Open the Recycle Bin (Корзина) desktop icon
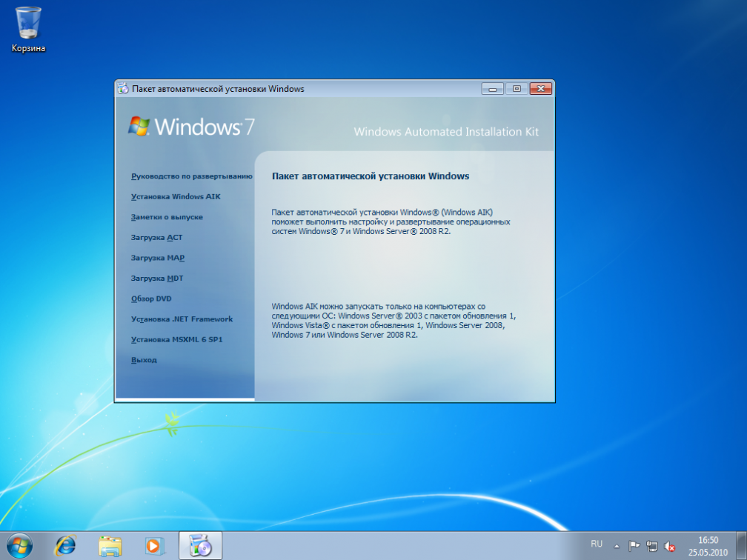 (x=29, y=30)
